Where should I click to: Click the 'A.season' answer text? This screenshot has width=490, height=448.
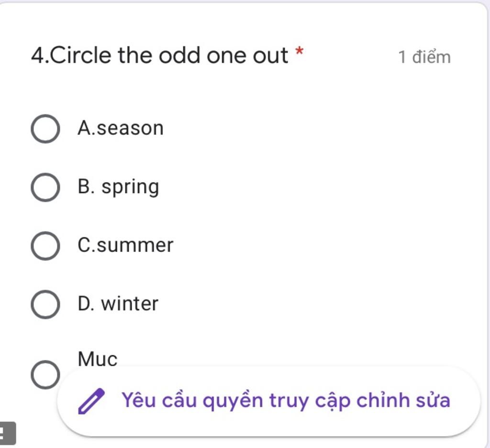pos(121,128)
